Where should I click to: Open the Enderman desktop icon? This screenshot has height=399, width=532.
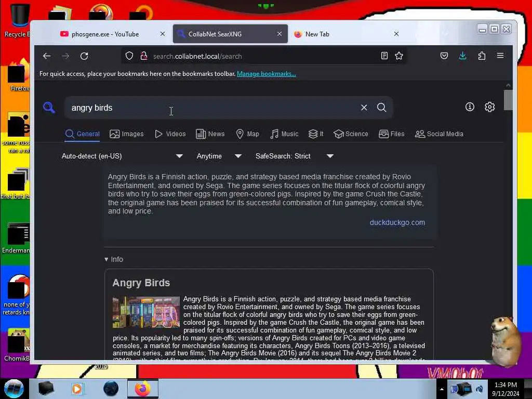coord(16,238)
